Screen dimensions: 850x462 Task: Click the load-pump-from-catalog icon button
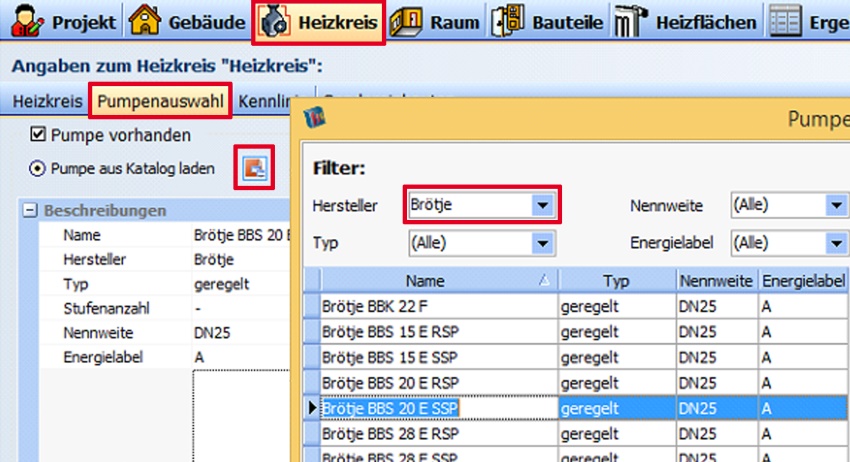point(254,168)
